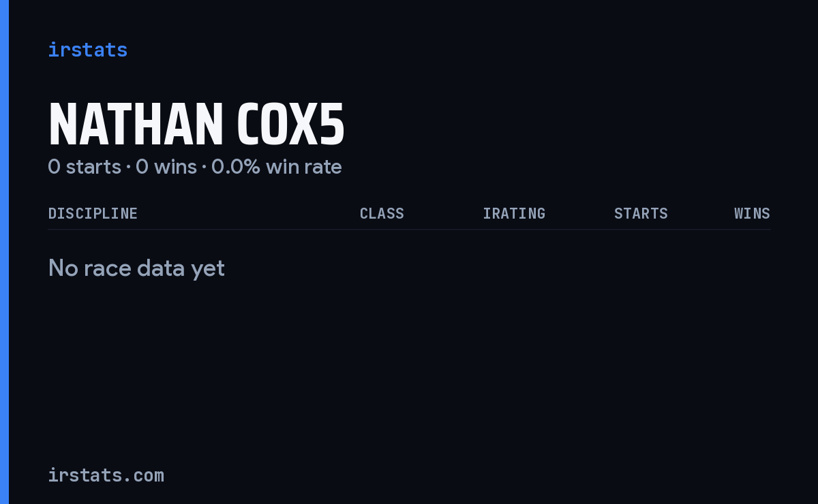This screenshot has width=818, height=504.
Task: Sort by the STARTS column header
Action: click(x=641, y=213)
